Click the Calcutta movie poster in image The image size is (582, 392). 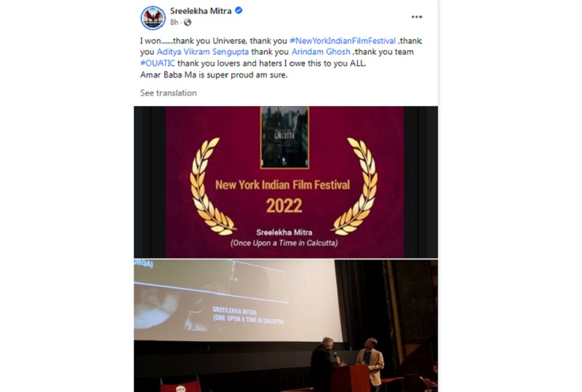click(x=284, y=137)
